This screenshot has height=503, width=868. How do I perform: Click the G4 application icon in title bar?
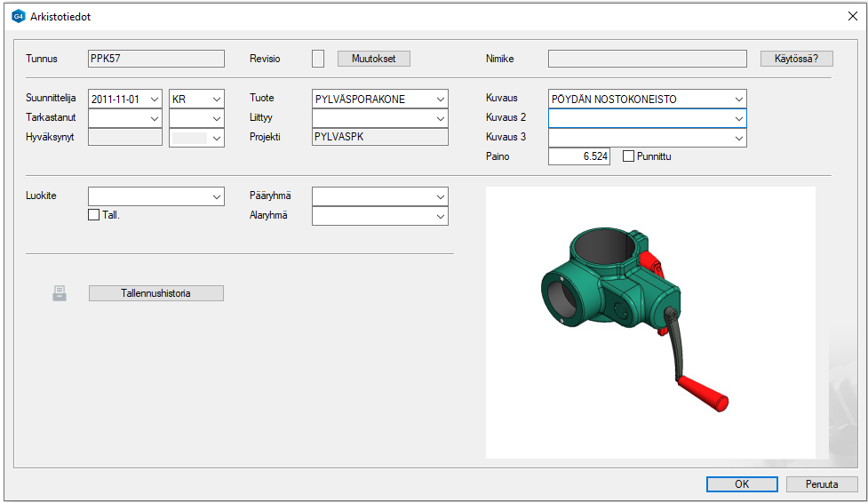click(18, 16)
